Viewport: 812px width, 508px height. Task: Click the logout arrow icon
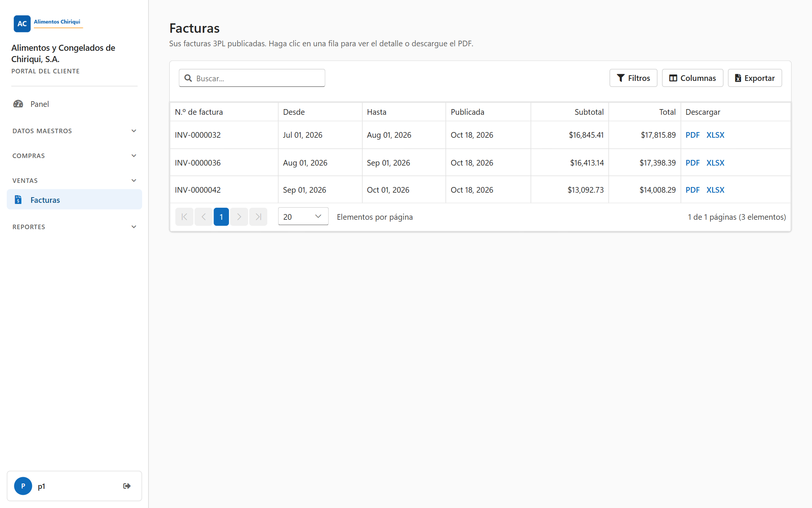(127, 486)
